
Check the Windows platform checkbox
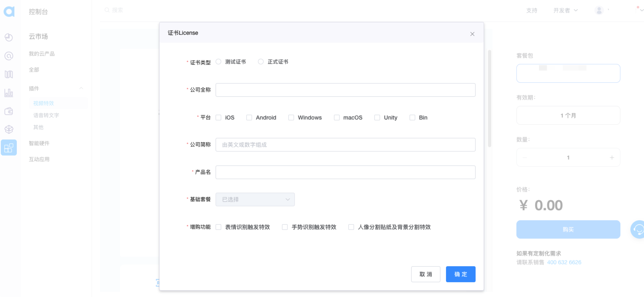(291, 118)
